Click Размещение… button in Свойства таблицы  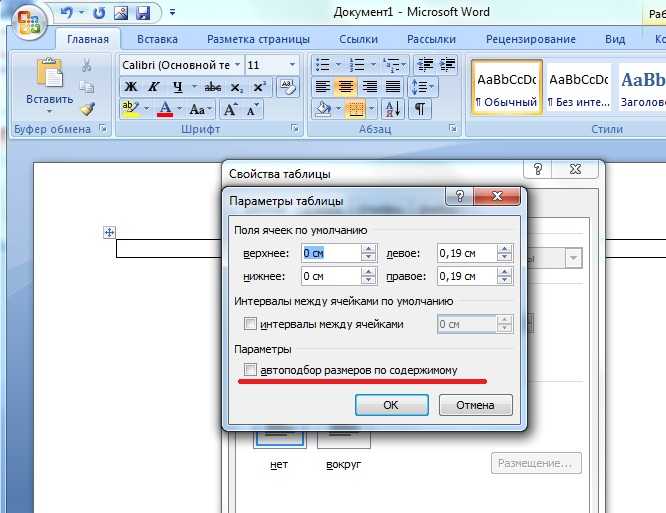pos(536,463)
